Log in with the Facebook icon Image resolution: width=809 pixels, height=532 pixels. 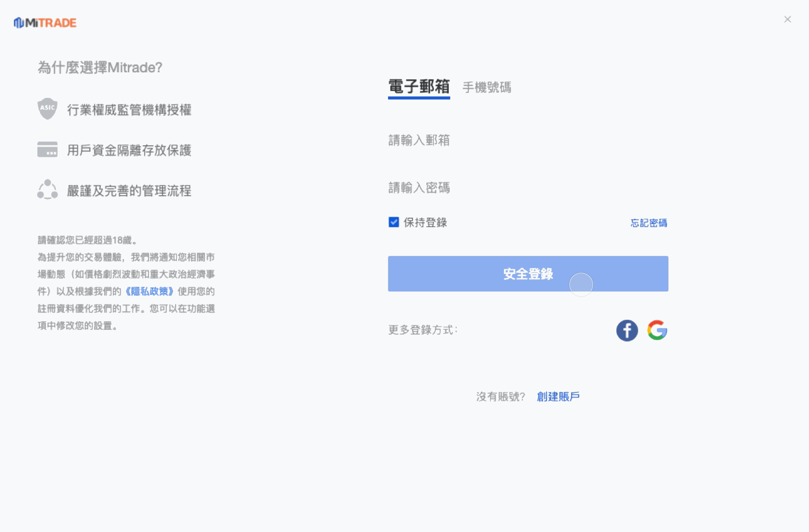pos(627,330)
